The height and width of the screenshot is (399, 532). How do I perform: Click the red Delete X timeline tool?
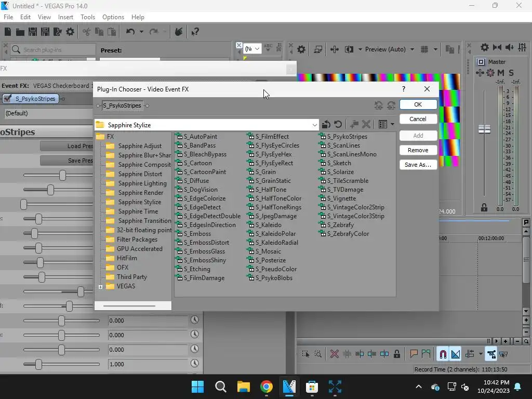[x=334, y=354]
